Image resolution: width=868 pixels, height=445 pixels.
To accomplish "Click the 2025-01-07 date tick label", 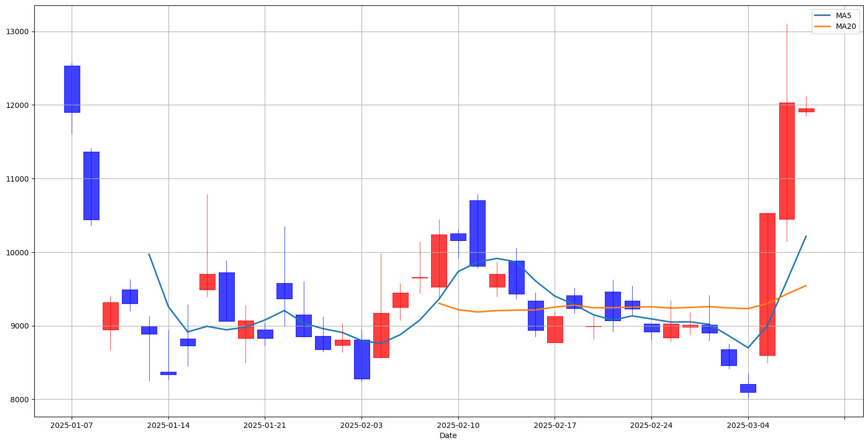I will click(72, 425).
